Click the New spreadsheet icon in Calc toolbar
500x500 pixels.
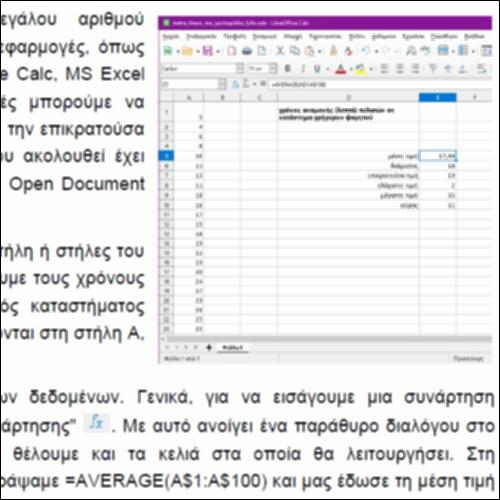168,51
